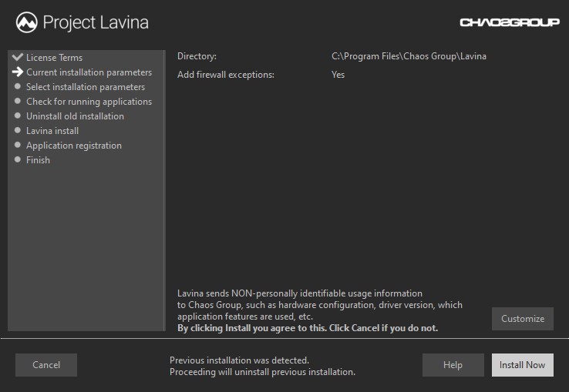Image resolution: width=569 pixels, height=392 pixels.
Task: Click the NON-personally identifiable usage notice line
Action: coord(300,293)
